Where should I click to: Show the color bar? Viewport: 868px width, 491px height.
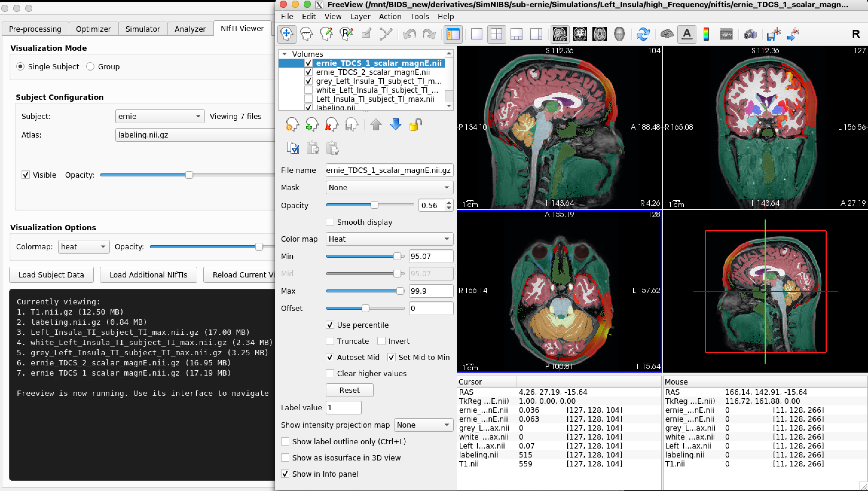tap(706, 34)
